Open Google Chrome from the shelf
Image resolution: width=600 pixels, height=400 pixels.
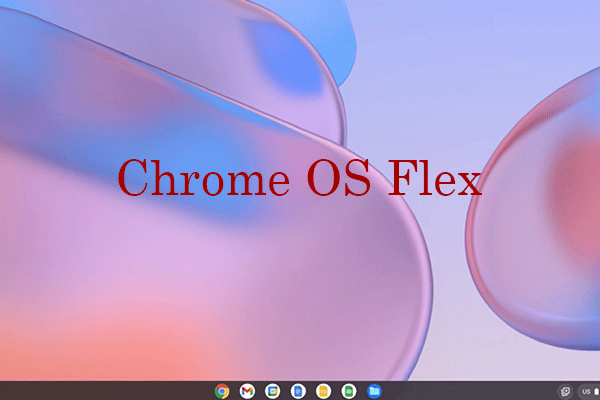point(222,391)
